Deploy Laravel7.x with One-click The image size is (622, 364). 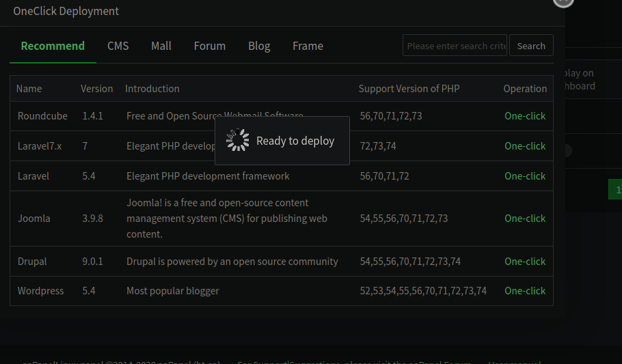(x=525, y=146)
